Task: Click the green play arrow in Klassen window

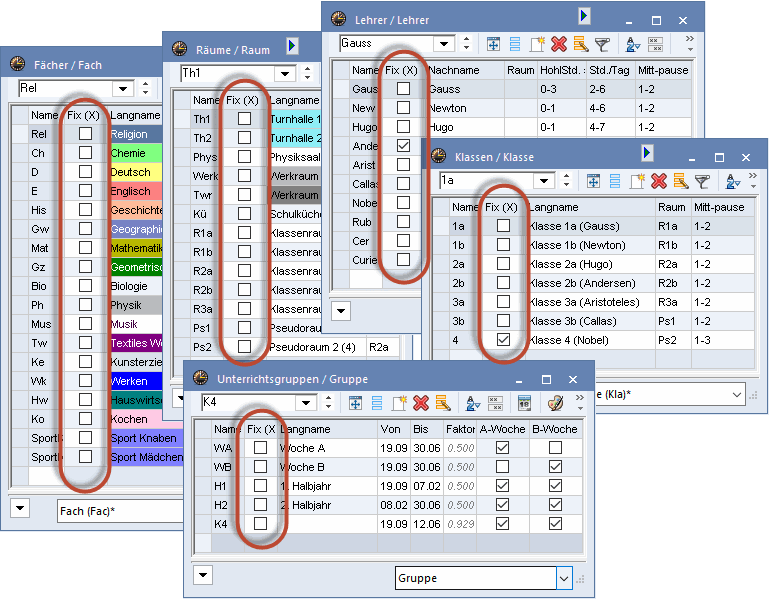Action: (x=647, y=153)
